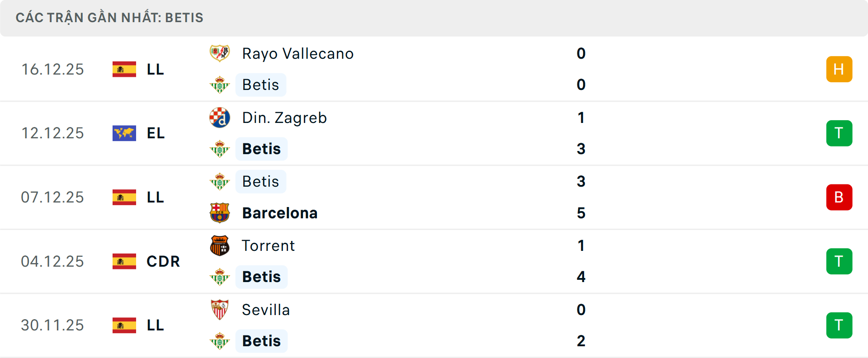The height and width of the screenshot is (358, 868).
Task: Click the 'Các trận gần nhất: Betis' header
Action: coord(109,18)
